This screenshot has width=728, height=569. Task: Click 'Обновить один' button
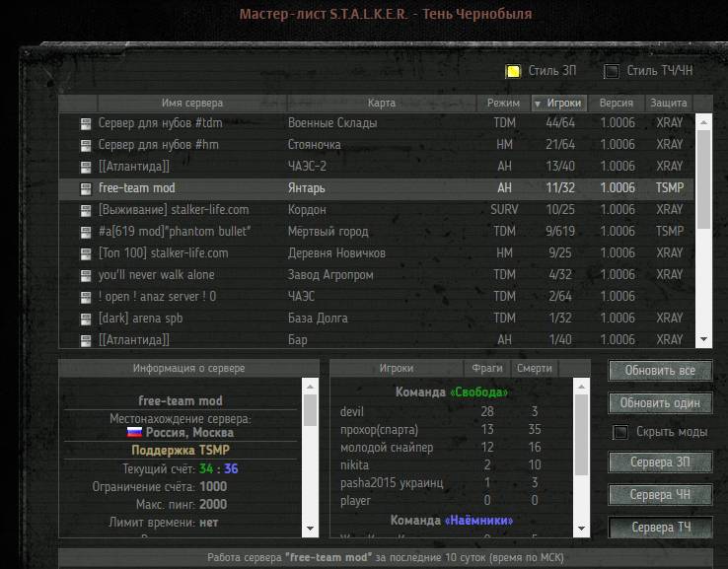660,403
